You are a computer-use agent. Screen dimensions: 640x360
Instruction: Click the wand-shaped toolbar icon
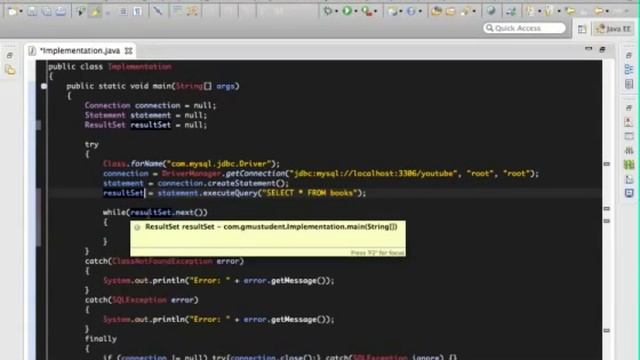157,11
